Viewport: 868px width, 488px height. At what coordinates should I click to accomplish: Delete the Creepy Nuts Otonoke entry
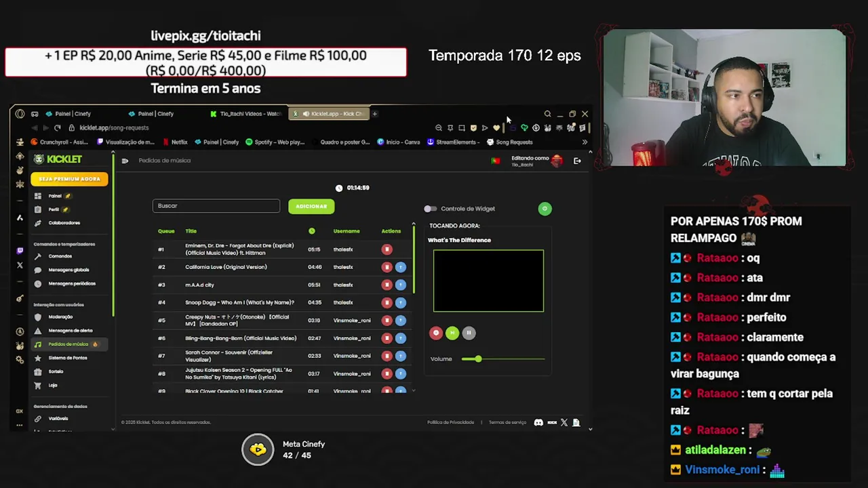387,320
